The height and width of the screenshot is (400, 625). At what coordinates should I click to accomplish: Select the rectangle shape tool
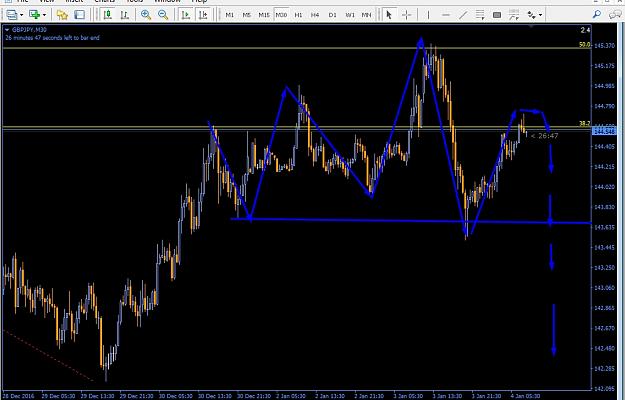[497, 15]
